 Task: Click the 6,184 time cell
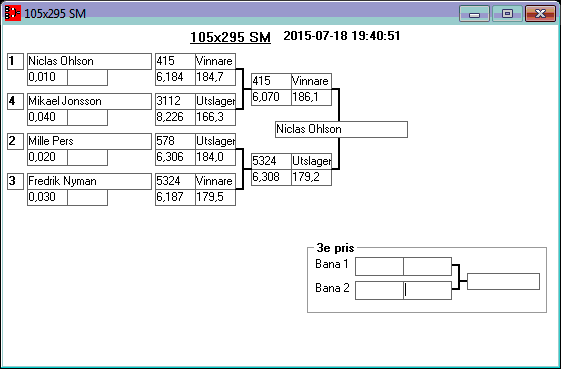pos(175,78)
